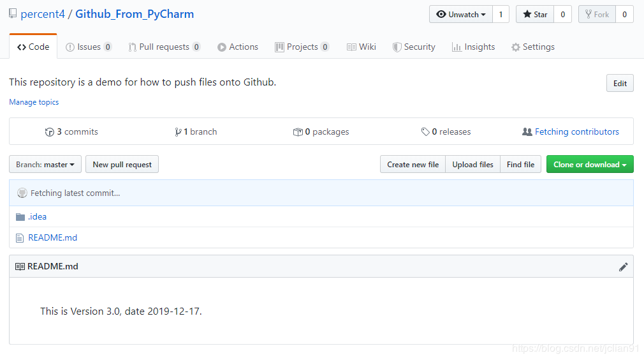Click the .idea folder icon
Screen dimensions: 644x360
(20, 217)
